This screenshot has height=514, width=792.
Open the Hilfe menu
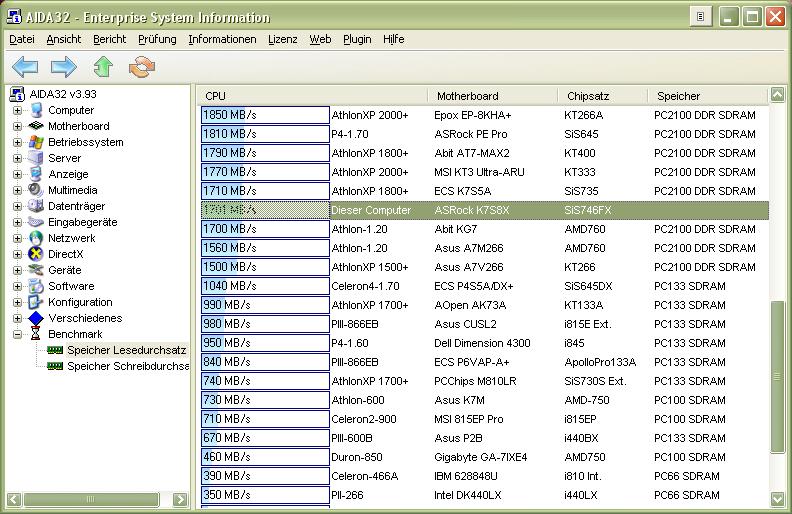pos(393,39)
